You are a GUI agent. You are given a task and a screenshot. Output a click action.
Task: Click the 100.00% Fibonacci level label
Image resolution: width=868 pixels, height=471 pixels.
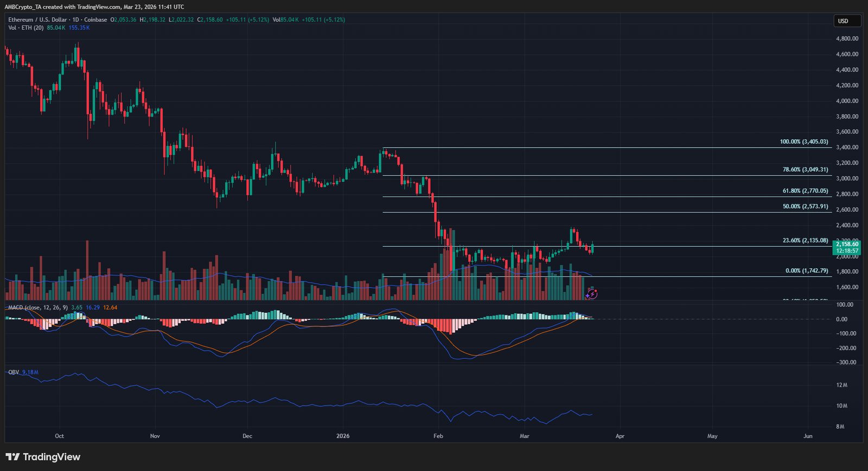point(804,141)
